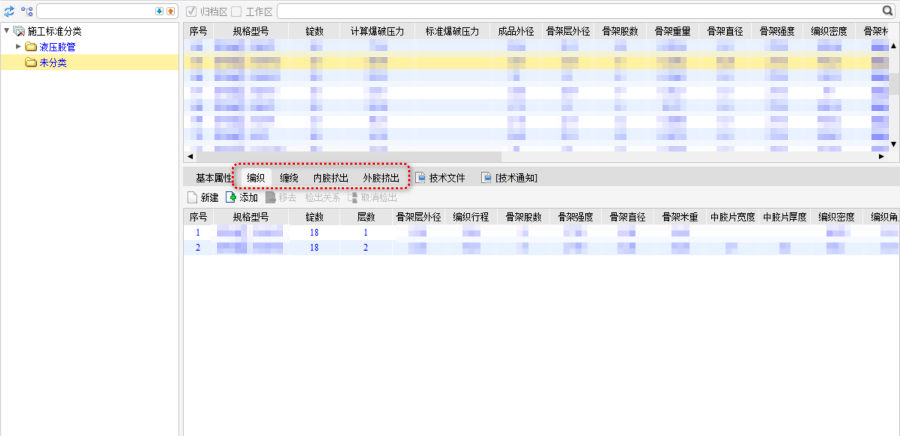This screenshot has width=900, height=436.
Task: Click 层数 value 2 in second row
Action: point(366,248)
